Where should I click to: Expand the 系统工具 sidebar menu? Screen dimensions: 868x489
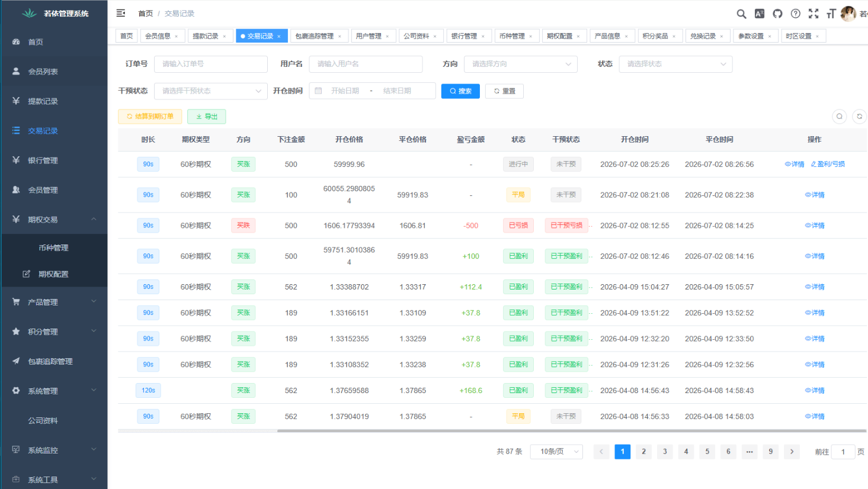[x=54, y=480]
